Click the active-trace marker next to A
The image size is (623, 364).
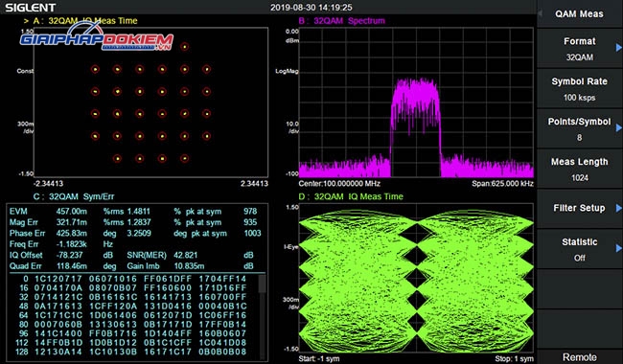26,21
